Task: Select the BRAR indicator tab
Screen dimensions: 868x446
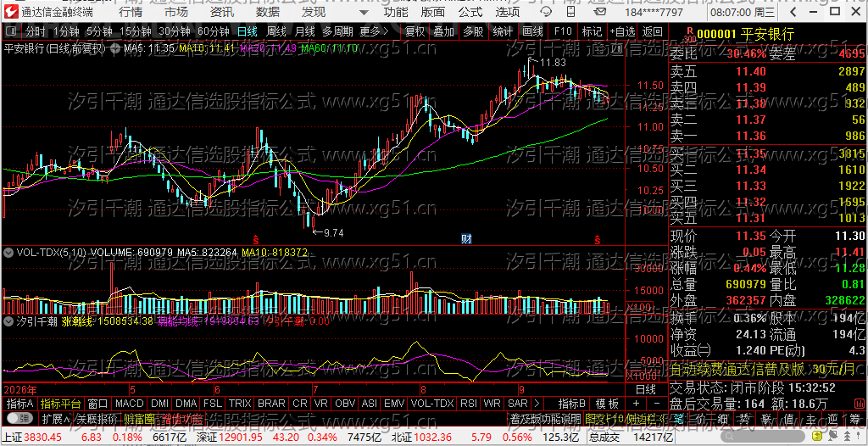Action: 271,404
